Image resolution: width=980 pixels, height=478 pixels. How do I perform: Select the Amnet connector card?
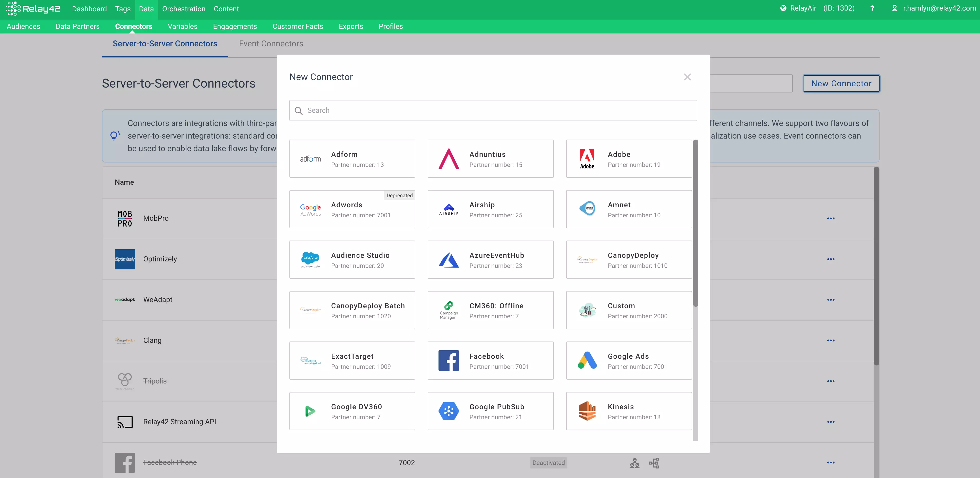(629, 209)
